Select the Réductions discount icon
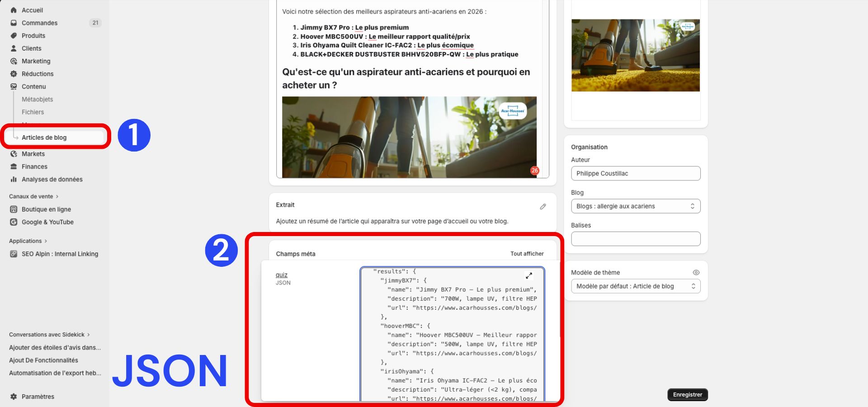The height and width of the screenshot is (407, 868). click(x=13, y=74)
